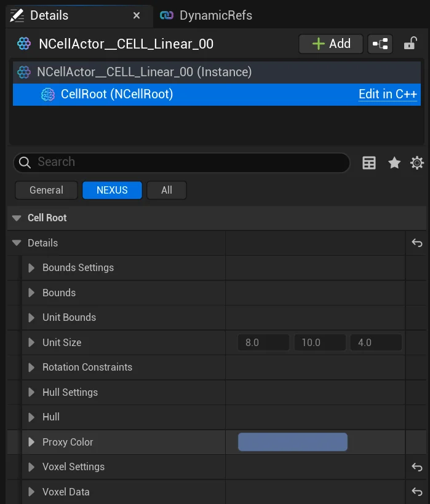
Task: Select the Details tab
Action: tap(79, 16)
